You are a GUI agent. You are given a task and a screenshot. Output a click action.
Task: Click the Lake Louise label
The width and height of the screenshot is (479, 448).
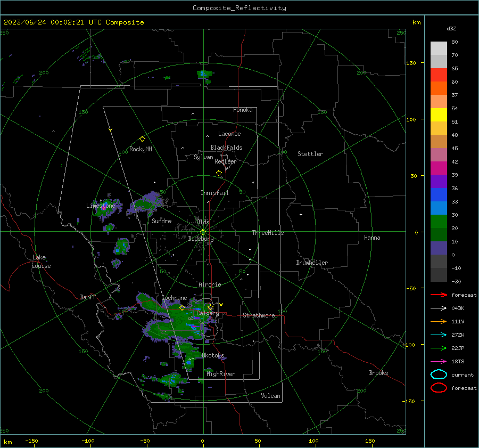[x=41, y=262]
